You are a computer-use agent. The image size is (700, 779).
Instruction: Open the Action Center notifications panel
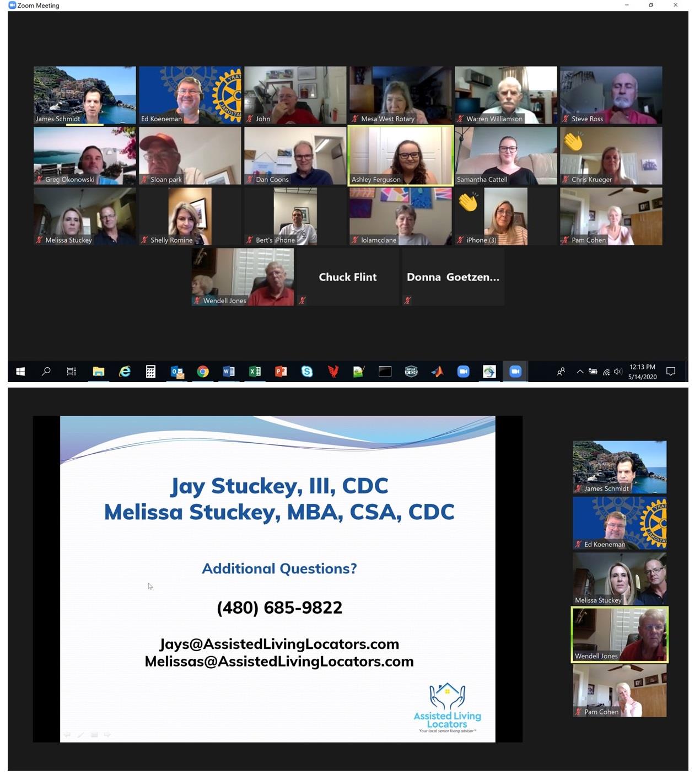(671, 372)
